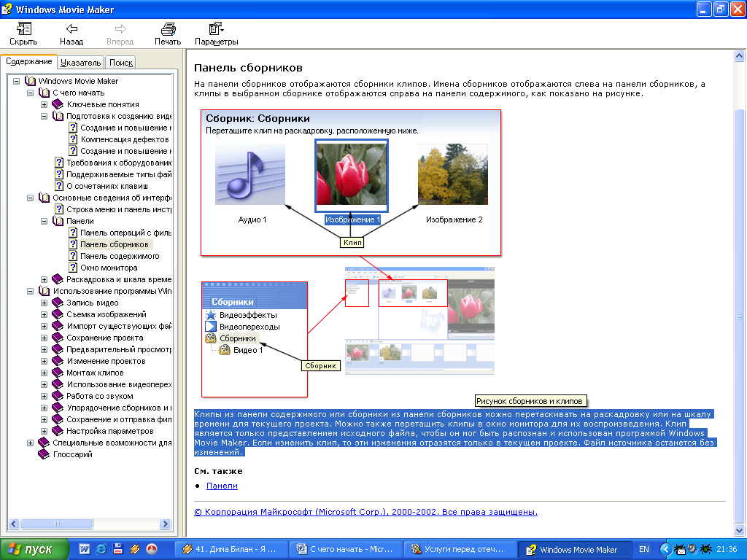Click the purple book icon beside Работа со звуком

(58, 396)
